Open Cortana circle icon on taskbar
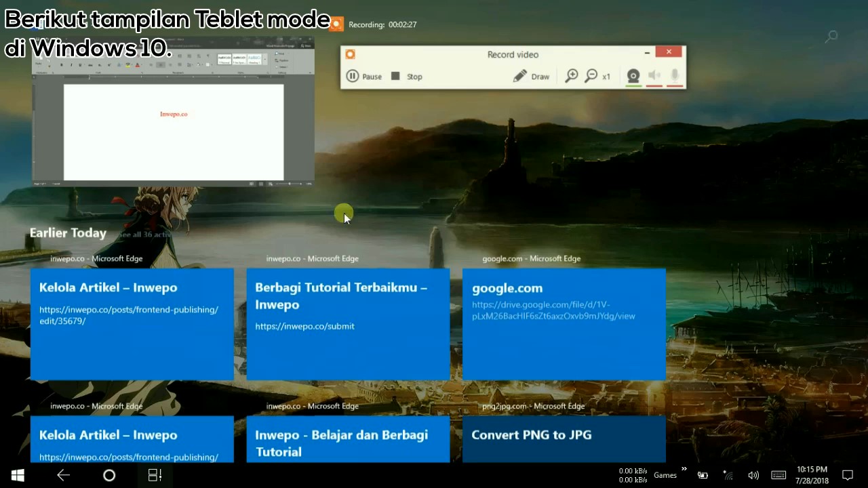The image size is (868, 488). (x=109, y=475)
